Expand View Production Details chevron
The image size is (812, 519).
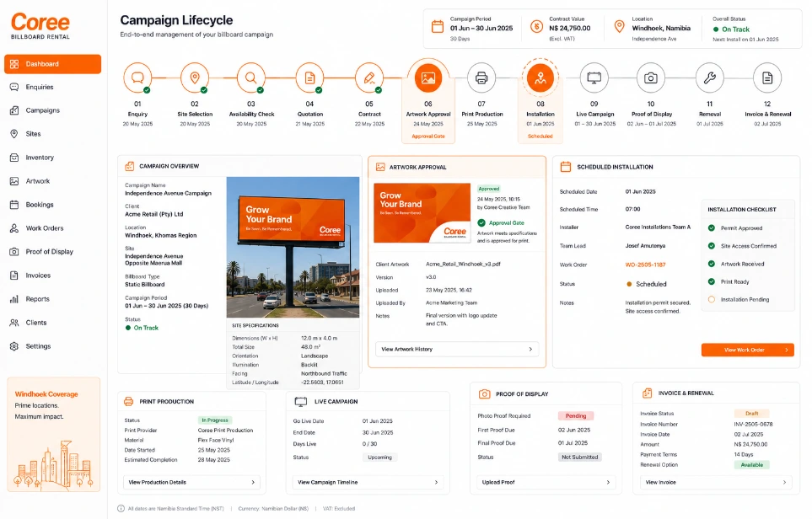point(253,482)
